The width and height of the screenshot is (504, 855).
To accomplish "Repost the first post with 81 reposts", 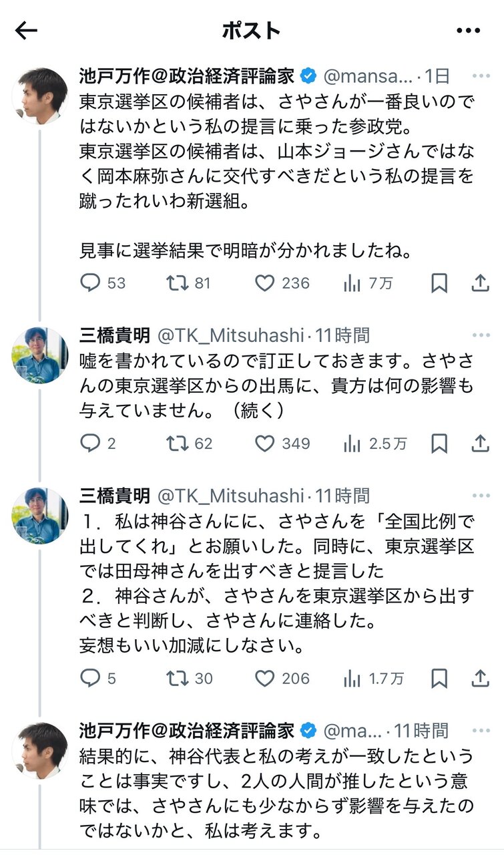I will pos(176,283).
